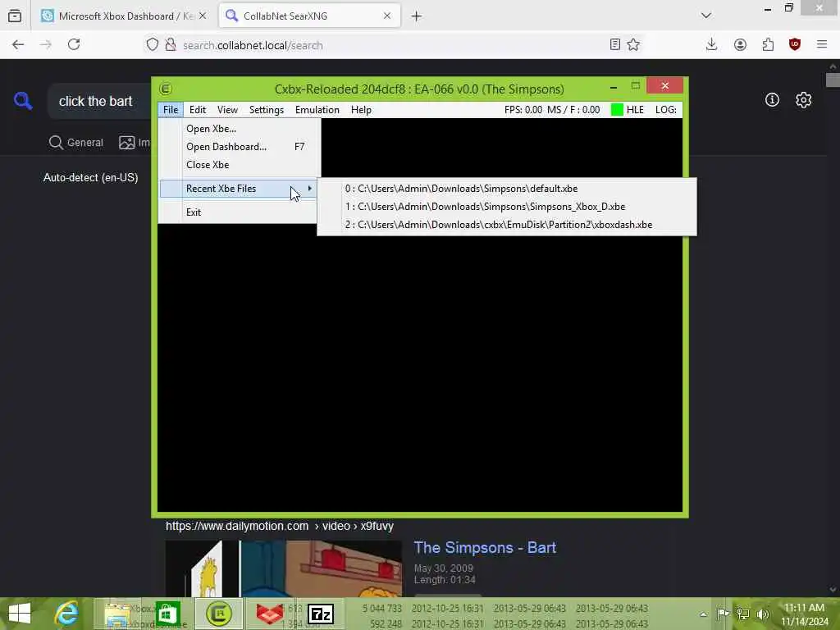The image size is (840, 630).
Task: Open the Firefox account icon
Action: (741, 44)
